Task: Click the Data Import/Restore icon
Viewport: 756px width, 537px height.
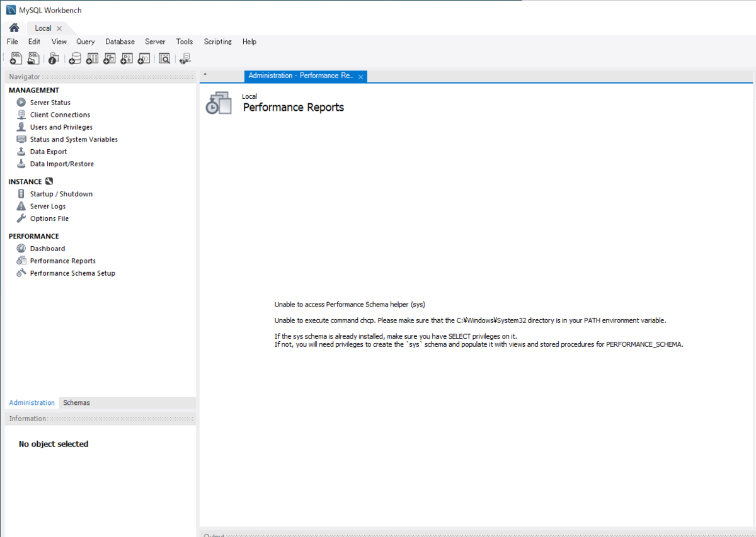Action: click(x=21, y=164)
